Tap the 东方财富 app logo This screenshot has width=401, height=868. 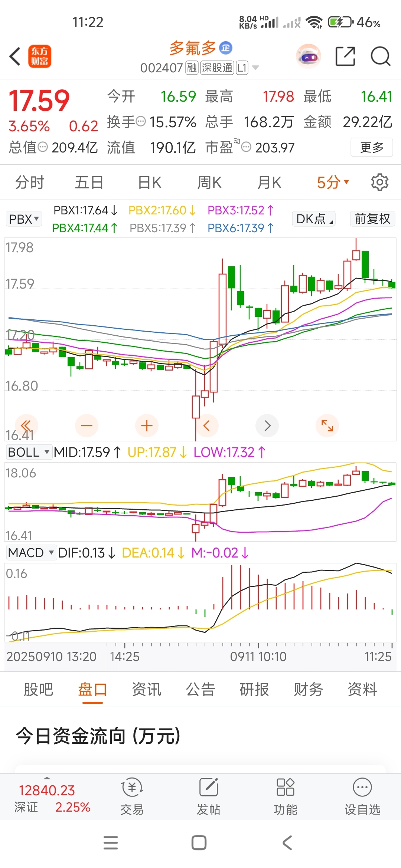40,56
